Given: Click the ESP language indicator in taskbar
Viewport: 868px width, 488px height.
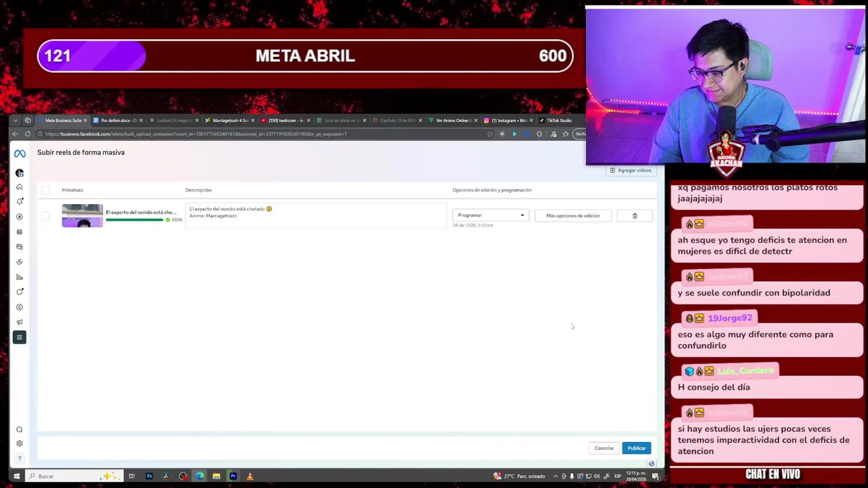Looking at the screenshot, I should coord(617,476).
